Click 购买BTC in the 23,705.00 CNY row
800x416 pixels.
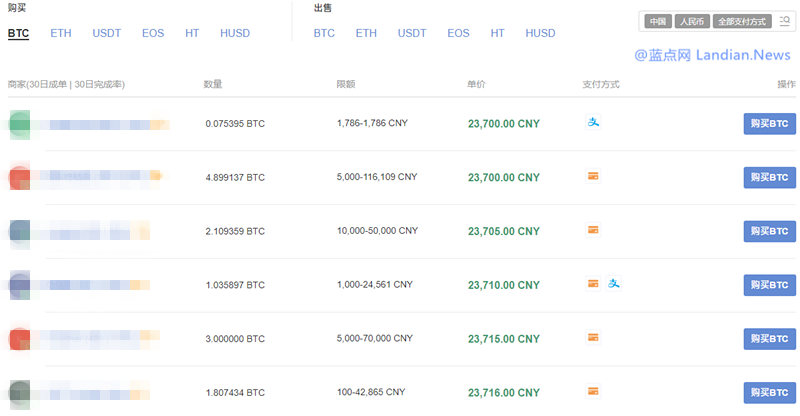[769, 231]
